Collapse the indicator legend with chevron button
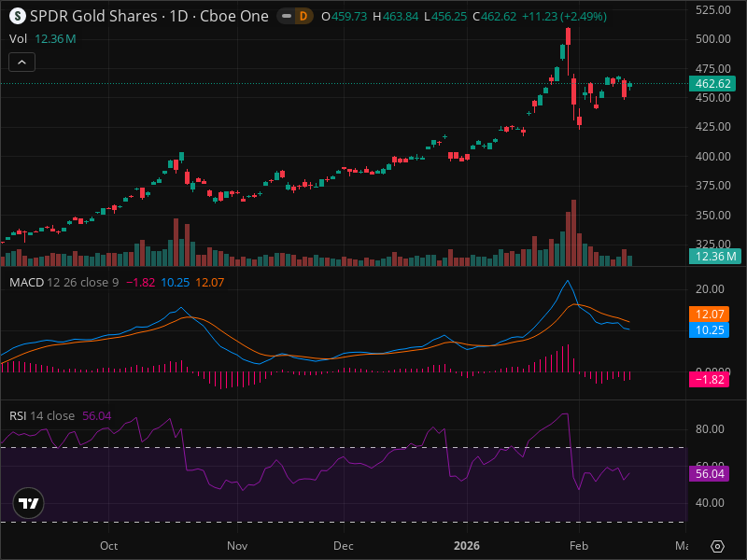The image size is (747, 560). pyautogui.click(x=21, y=62)
